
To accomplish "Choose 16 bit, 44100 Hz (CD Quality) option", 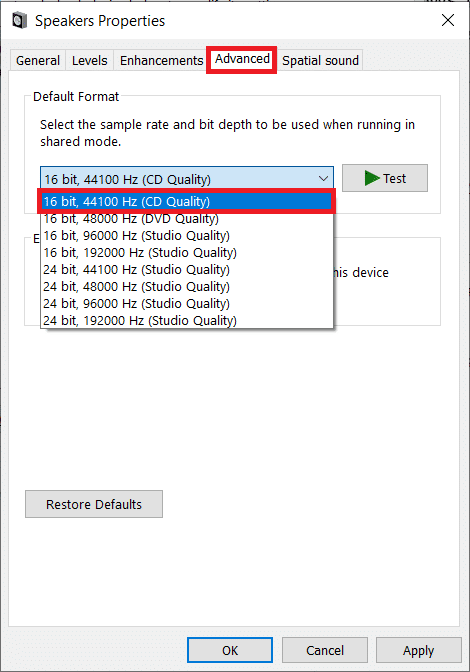I will click(x=187, y=201).
